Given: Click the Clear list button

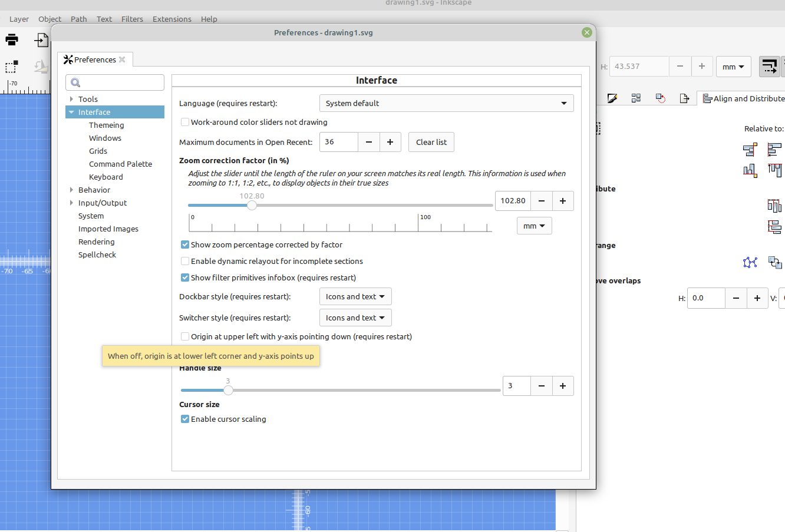Looking at the screenshot, I should 431,142.
